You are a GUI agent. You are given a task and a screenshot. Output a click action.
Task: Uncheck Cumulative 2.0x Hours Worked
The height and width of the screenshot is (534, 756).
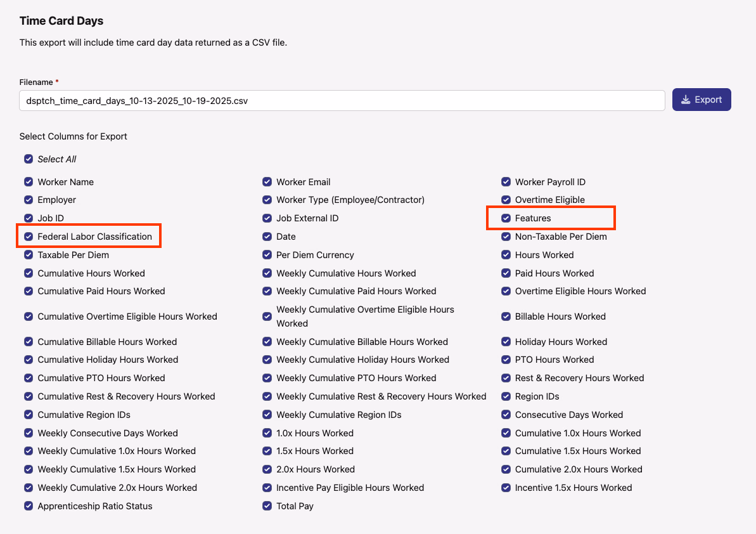(x=506, y=469)
